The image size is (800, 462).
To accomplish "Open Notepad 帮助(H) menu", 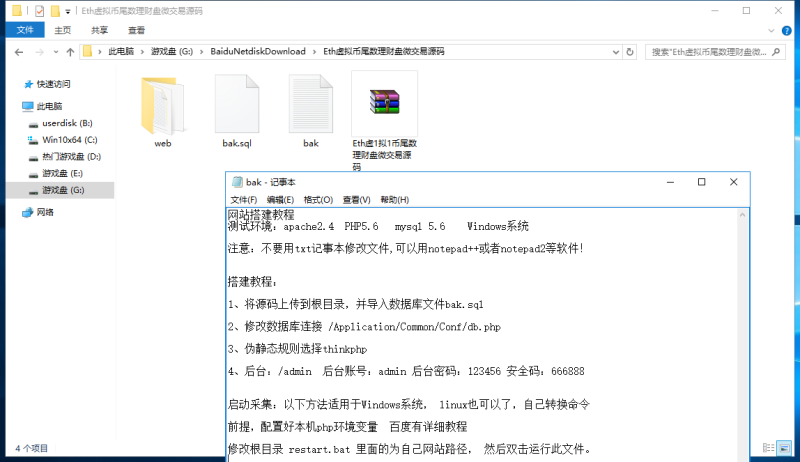I will [x=394, y=199].
